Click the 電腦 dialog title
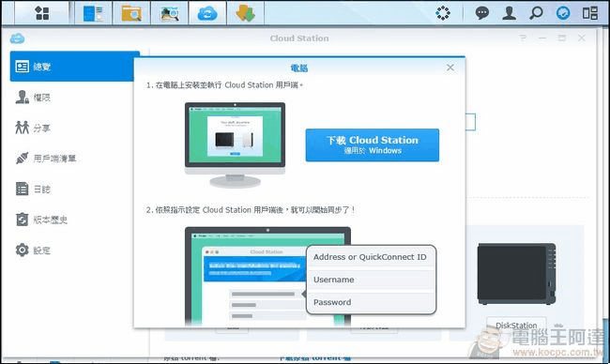This screenshot has height=364, width=610. [299, 68]
